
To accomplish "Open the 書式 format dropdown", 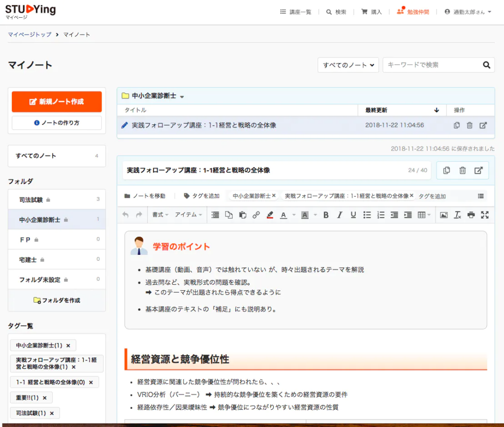I will (x=160, y=215).
